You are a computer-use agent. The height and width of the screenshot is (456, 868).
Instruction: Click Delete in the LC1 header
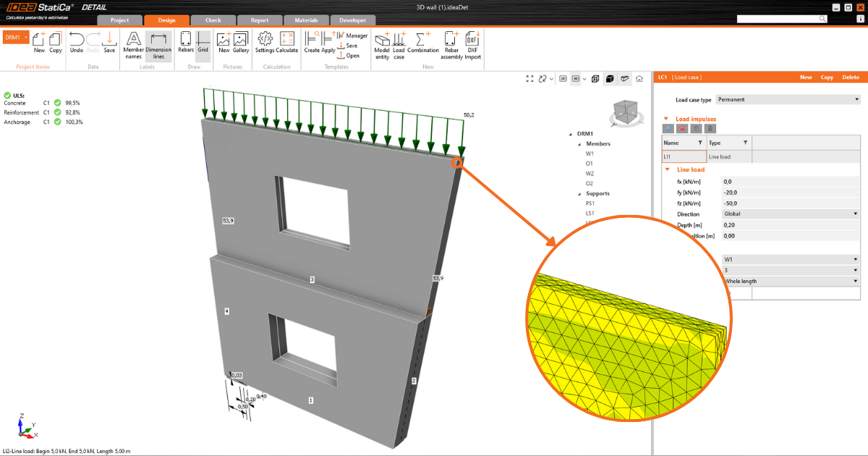[x=850, y=77]
